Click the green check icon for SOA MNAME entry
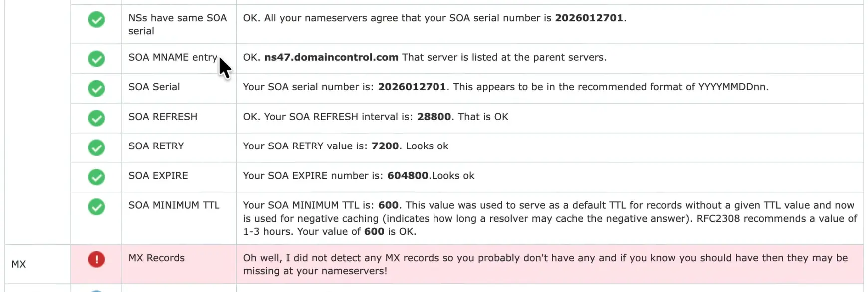Image resolution: width=868 pixels, height=292 pixels. [x=96, y=59]
